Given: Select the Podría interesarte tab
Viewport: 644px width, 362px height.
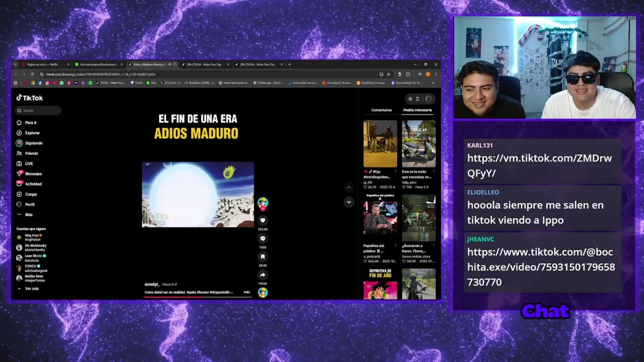Looking at the screenshot, I should point(418,110).
